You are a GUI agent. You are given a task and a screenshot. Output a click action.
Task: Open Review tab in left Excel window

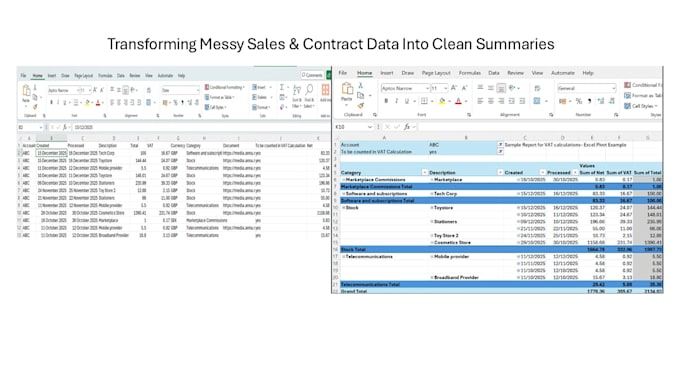(134, 75)
